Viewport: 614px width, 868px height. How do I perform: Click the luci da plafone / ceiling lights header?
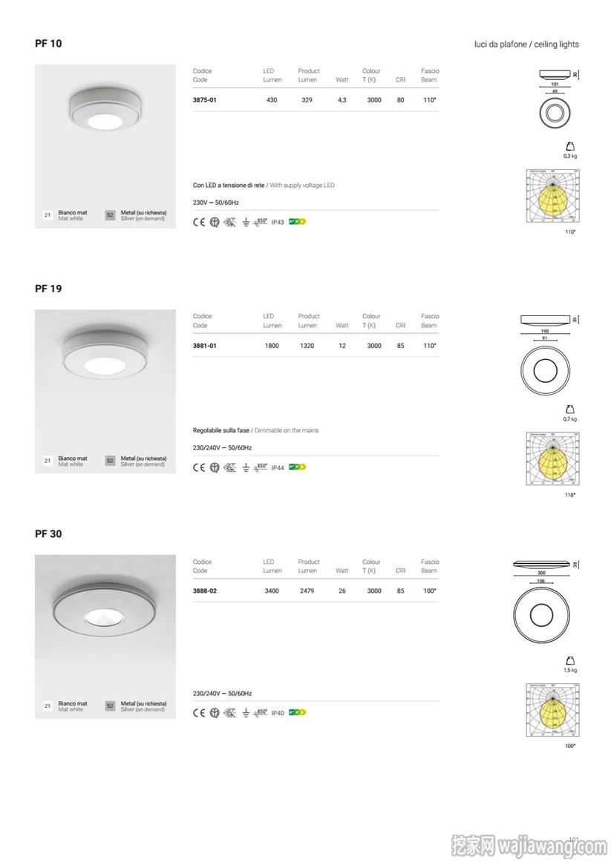coord(526,45)
